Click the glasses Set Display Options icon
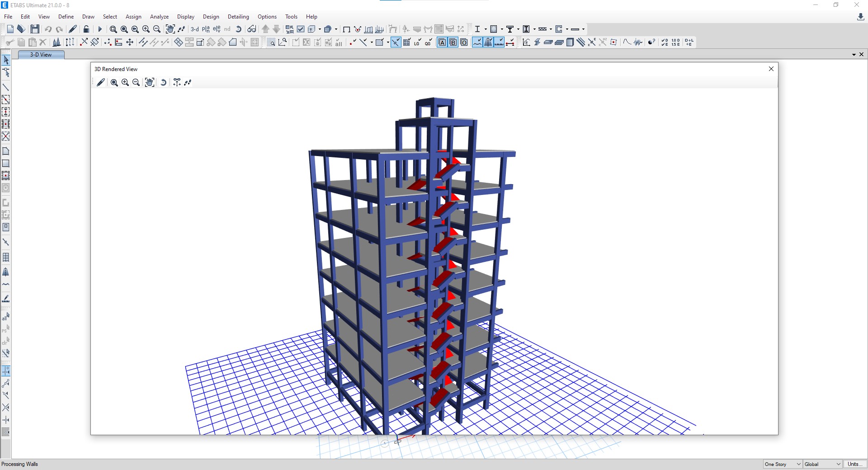The height and width of the screenshot is (470, 868). pos(252,29)
